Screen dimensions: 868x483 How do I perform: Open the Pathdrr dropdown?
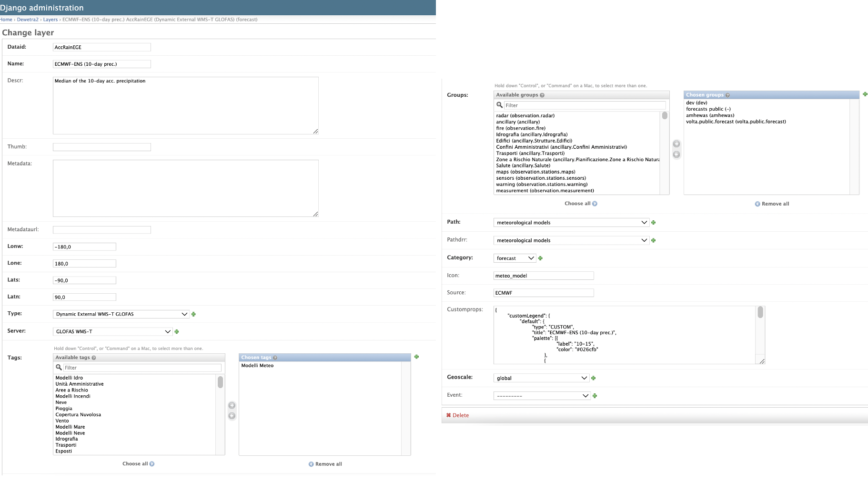click(x=571, y=240)
